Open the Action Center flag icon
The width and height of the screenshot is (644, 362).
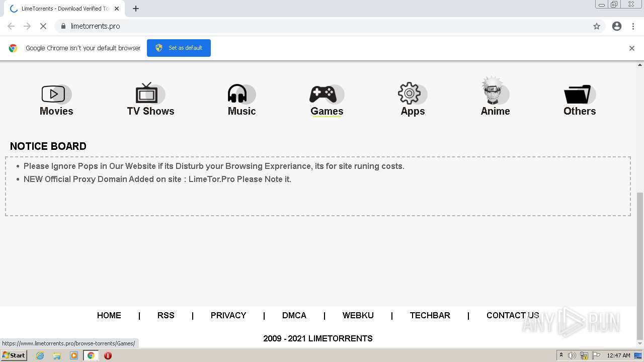[596, 355]
